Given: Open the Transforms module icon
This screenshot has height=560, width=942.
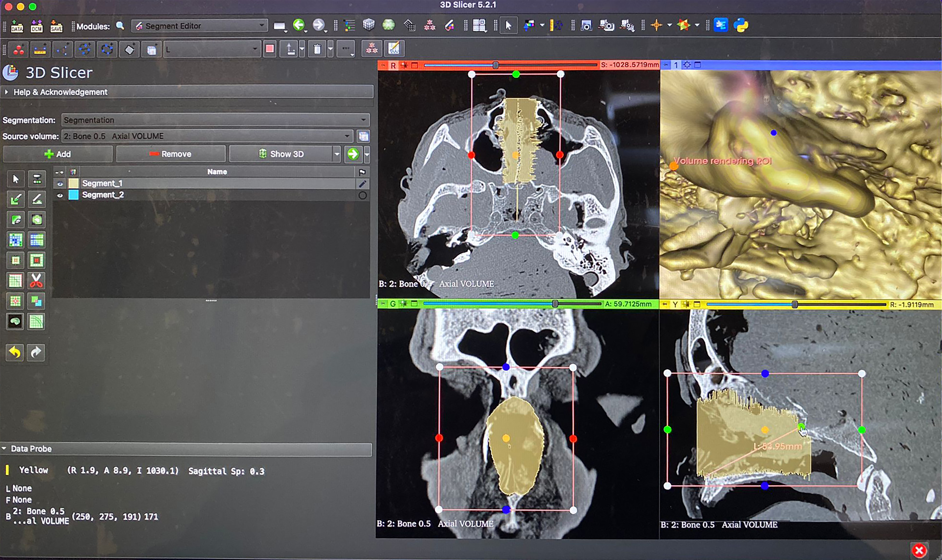Looking at the screenshot, I should pyautogui.click(x=409, y=25).
